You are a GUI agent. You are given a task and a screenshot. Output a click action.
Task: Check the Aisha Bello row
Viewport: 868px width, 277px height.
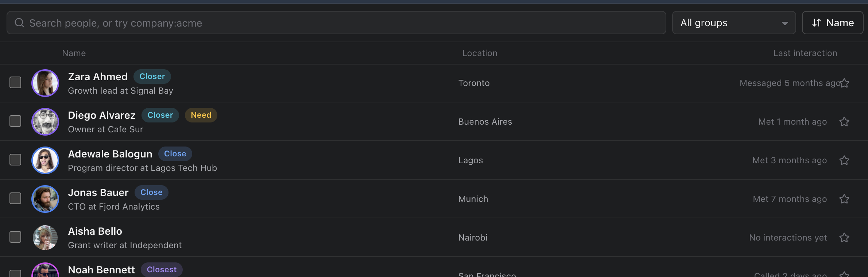(15, 237)
